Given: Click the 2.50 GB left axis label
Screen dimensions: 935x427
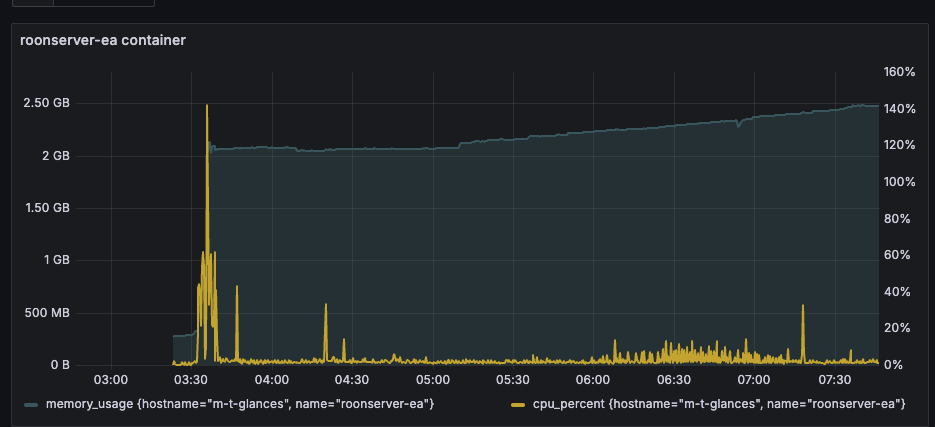Looking at the screenshot, I should click(47, 103).
